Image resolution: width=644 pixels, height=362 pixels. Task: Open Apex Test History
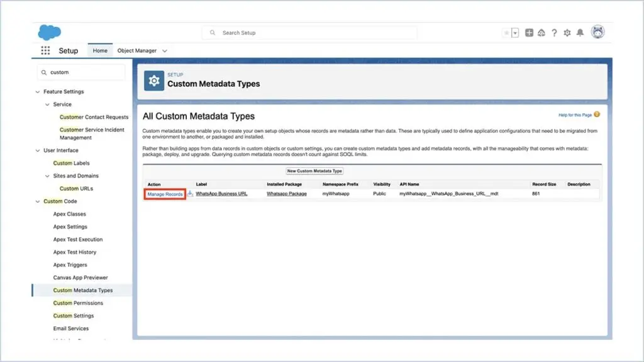coord(75,252)
